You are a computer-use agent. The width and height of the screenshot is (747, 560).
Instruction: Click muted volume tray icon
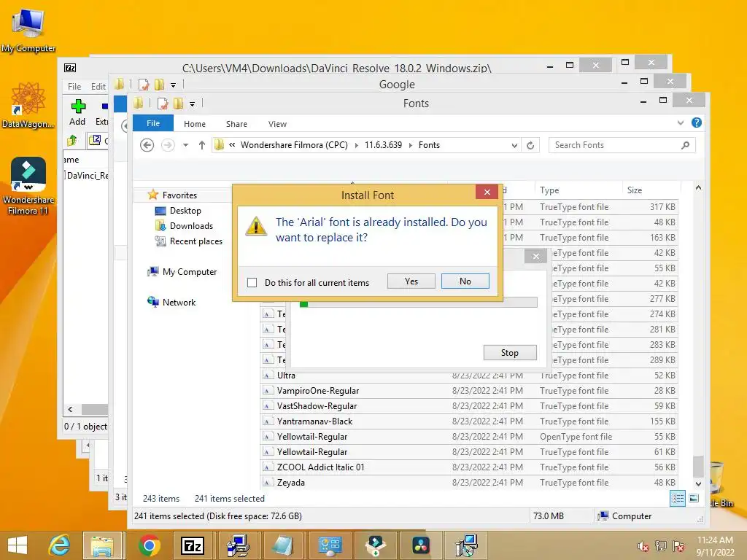coord(643,546)
